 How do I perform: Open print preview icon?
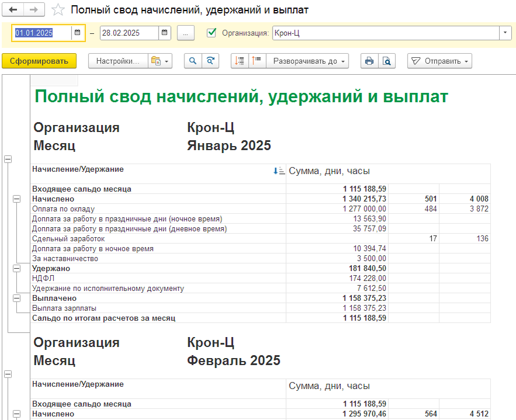tap(386, 61)
